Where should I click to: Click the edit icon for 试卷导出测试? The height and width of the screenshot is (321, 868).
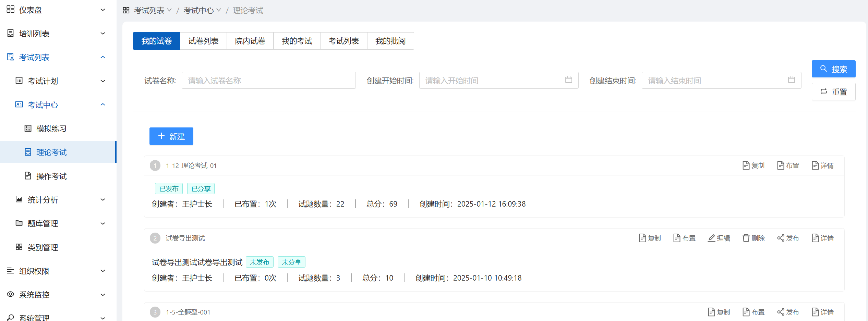712,238
